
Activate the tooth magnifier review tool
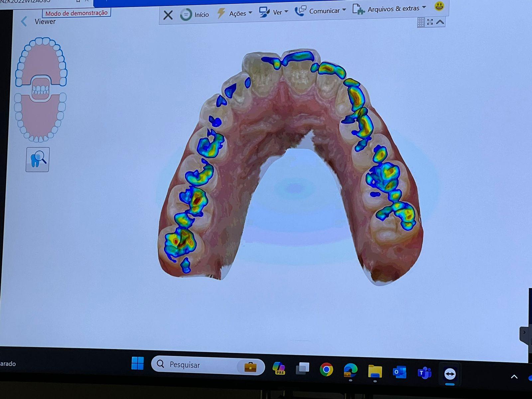(38, 160)
